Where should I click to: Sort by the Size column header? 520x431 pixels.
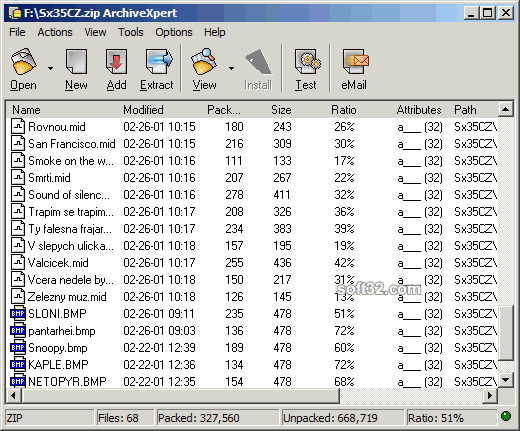(280, 110)
